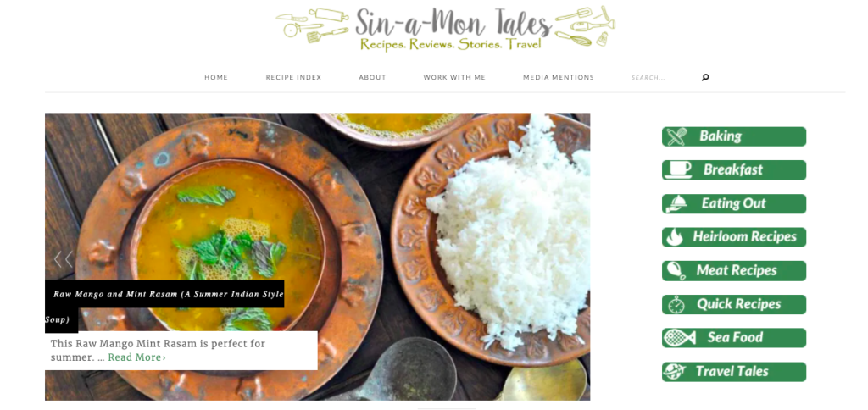Open the Recipe Index page

[293, 77]
